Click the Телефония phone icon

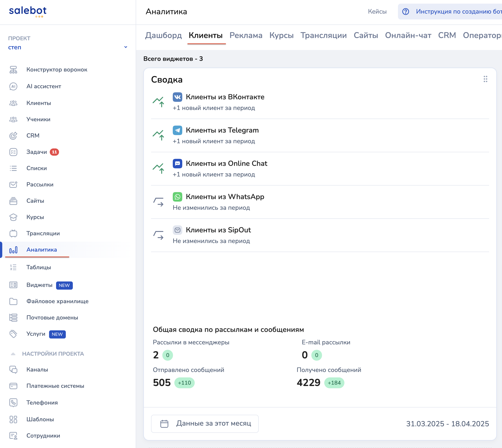point(13,403)
